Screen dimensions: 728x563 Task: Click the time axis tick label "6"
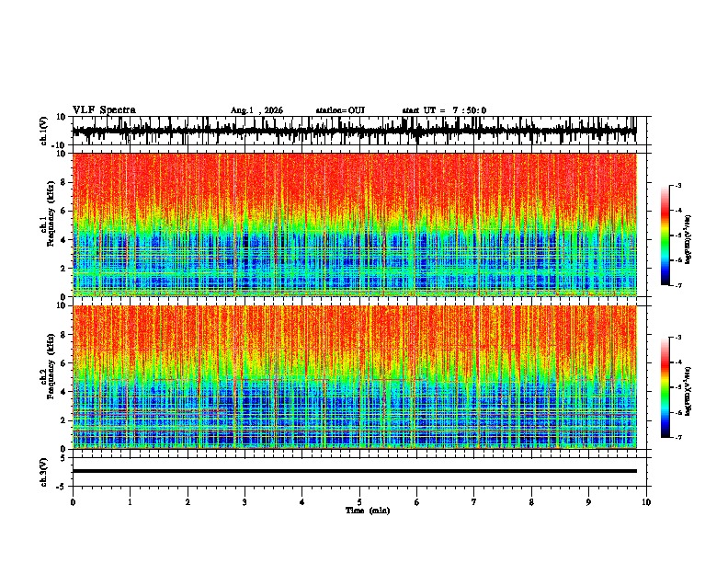(417, 502)
